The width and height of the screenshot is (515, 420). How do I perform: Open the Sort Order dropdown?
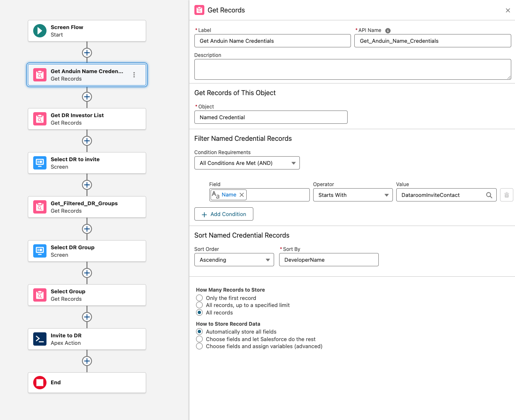click(x=234, y=260)
